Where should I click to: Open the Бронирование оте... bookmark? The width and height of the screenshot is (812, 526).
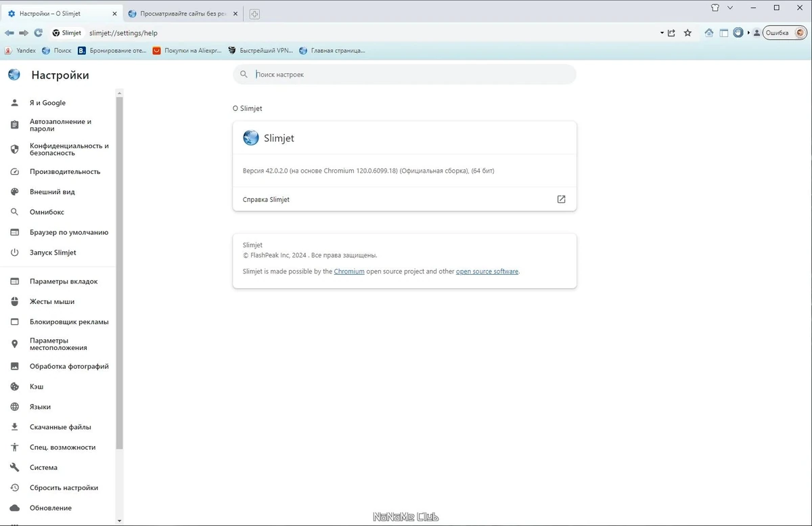[112, 50]
